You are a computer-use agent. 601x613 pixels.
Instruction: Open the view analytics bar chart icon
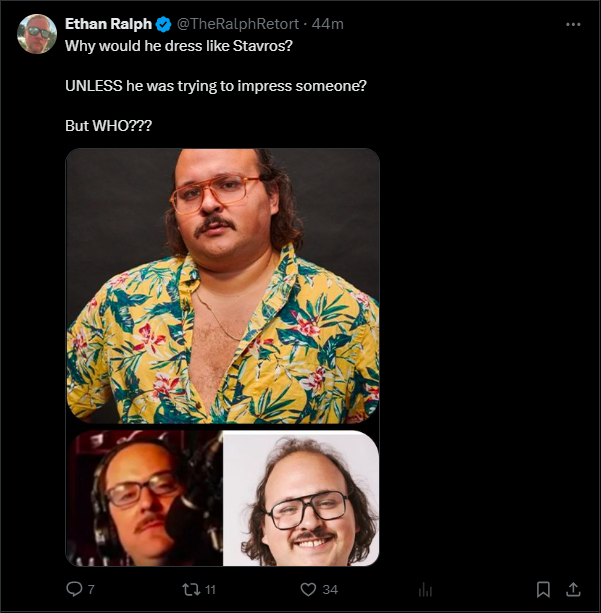coord(424,589)
